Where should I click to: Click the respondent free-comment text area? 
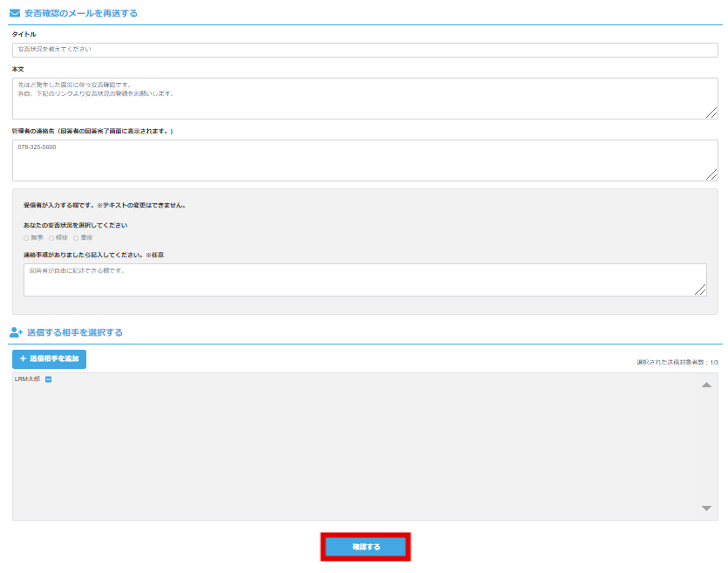point(365,280)
